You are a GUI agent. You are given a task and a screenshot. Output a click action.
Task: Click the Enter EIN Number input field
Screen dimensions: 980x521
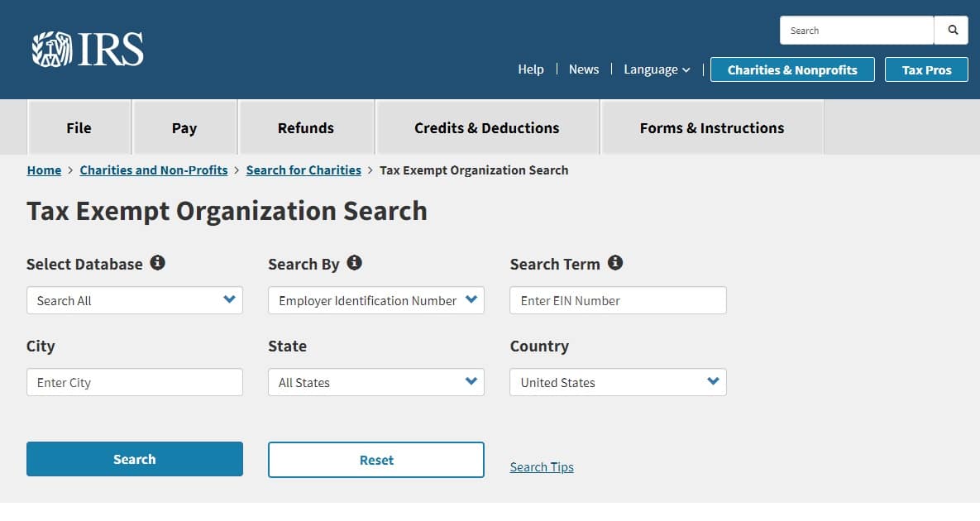coord(617,300)
